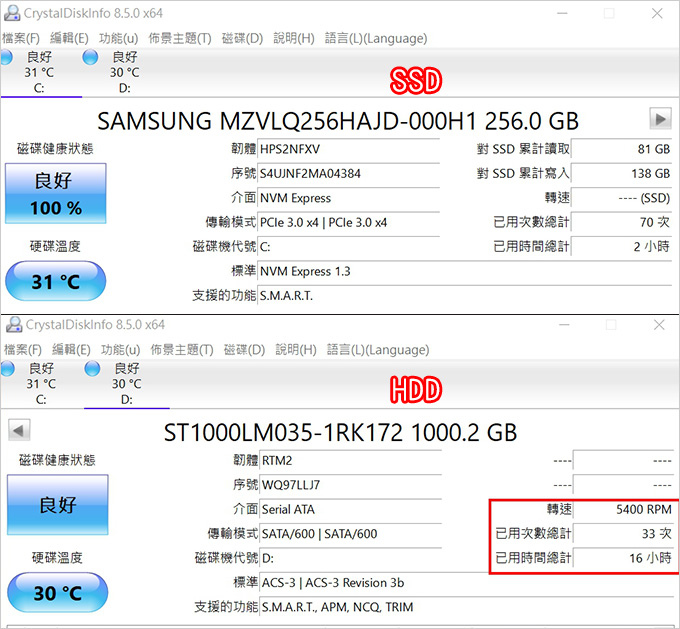Select transfer mode PCIe 3.0 x4 field
The image size is (680, 629).
coord(349,223)
